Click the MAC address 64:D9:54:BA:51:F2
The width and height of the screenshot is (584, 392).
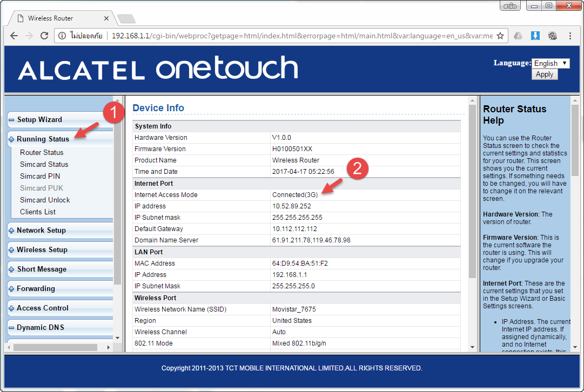(300, 263)
